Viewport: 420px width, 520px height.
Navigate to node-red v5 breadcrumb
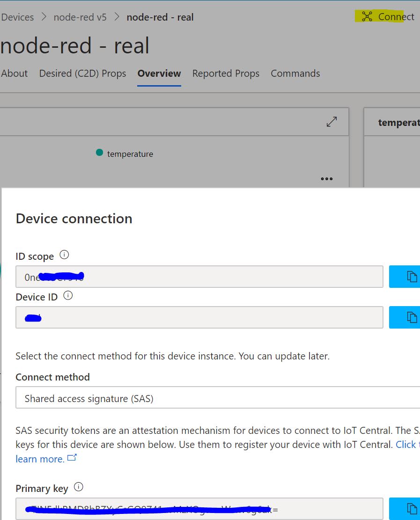pyautogui.click(x=80, y=17)
